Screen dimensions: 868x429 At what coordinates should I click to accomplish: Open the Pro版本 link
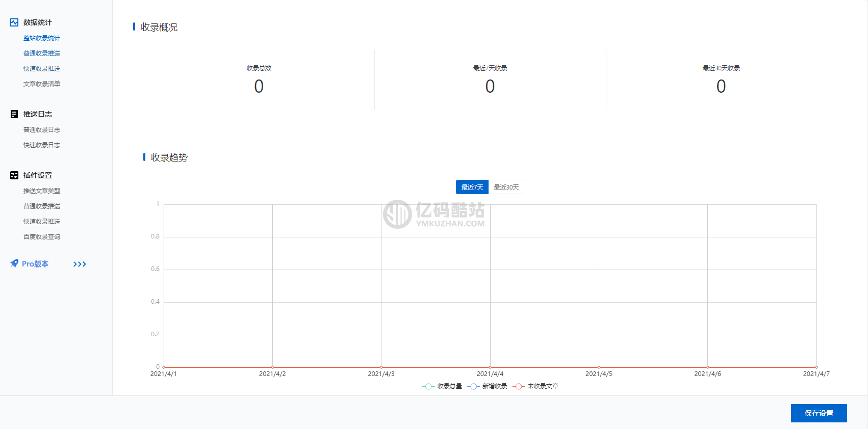click(x=35, y=264)
